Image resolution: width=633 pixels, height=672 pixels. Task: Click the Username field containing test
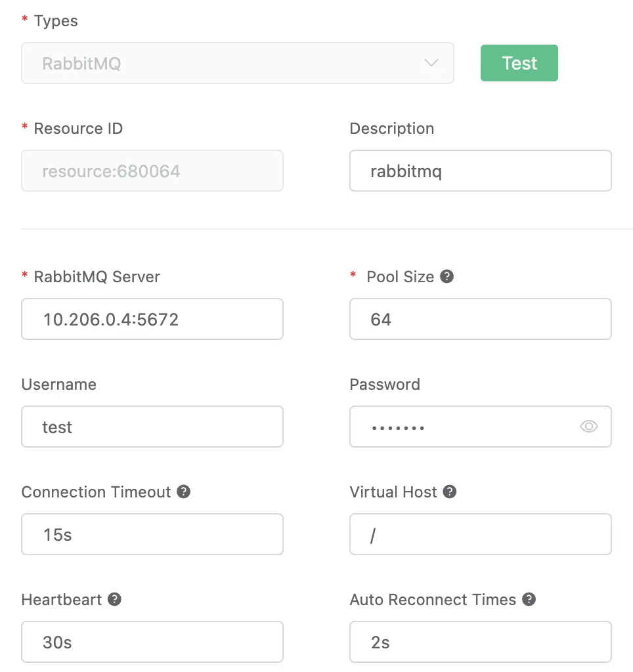[x=152, y=427]
